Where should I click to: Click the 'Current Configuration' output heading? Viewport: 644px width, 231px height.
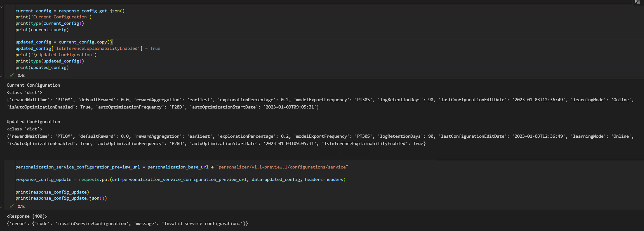tap(33, 85)
